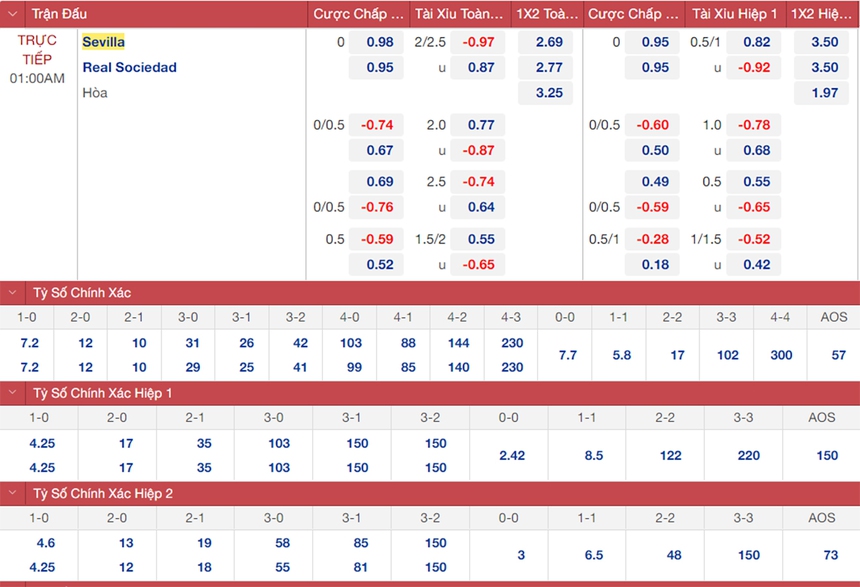Choose exact score 1-1 odds 5.8
This screenshot has width=860, height=587.
(x=621, y=355)
